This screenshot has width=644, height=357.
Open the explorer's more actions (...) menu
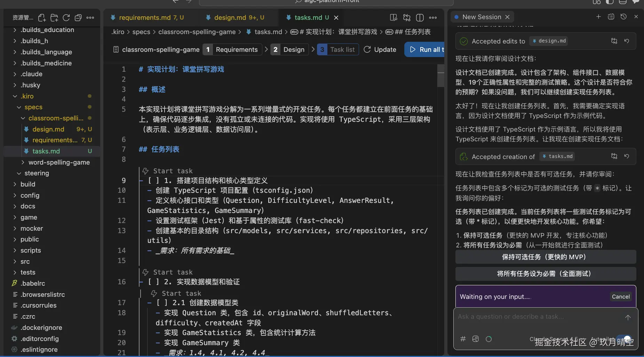click(x=91, y=17)
